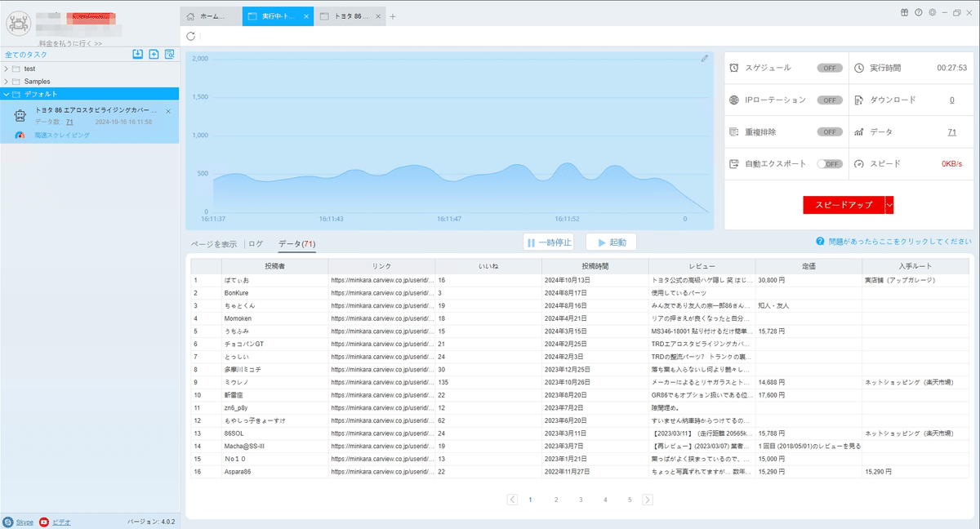Select the row for poster ミウレノ
This screenshot has width=980, height=529.
pos(580,381)
